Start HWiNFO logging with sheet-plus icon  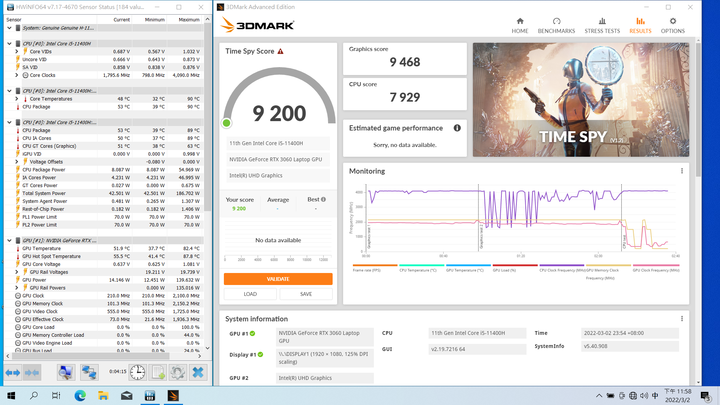pos(158,372)
